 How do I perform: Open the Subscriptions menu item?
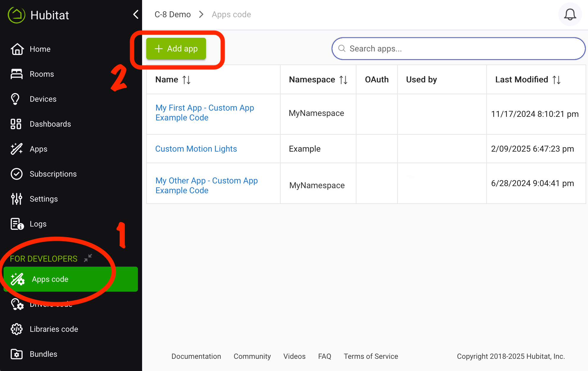(x=71, y=174)
